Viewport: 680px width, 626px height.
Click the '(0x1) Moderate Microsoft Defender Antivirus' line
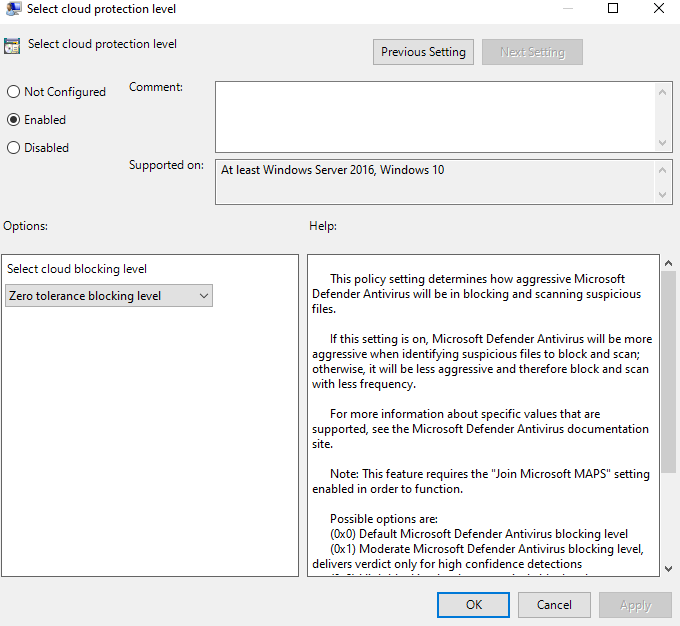pyautogui.click(x=478, y=557)
